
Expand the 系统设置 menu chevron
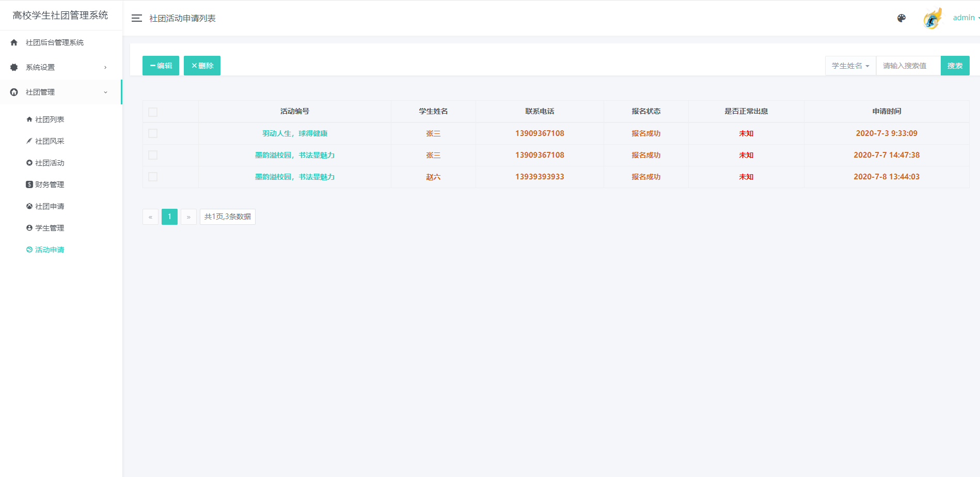pos(105,67)
